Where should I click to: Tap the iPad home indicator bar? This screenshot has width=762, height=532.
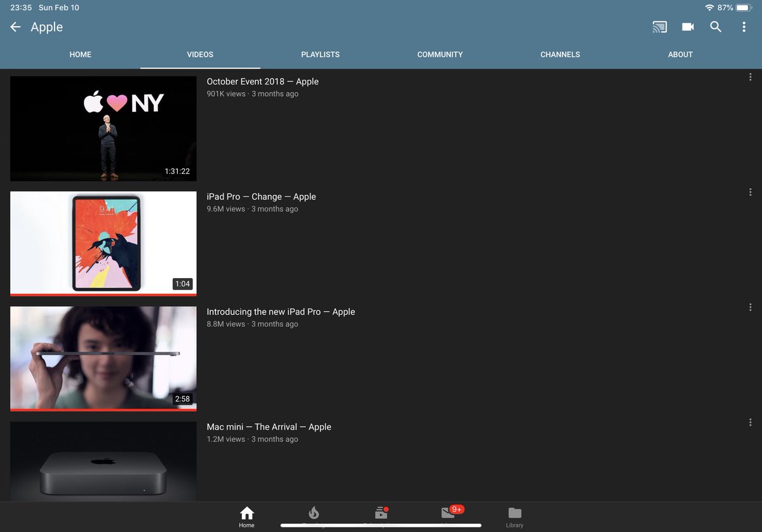381,526
